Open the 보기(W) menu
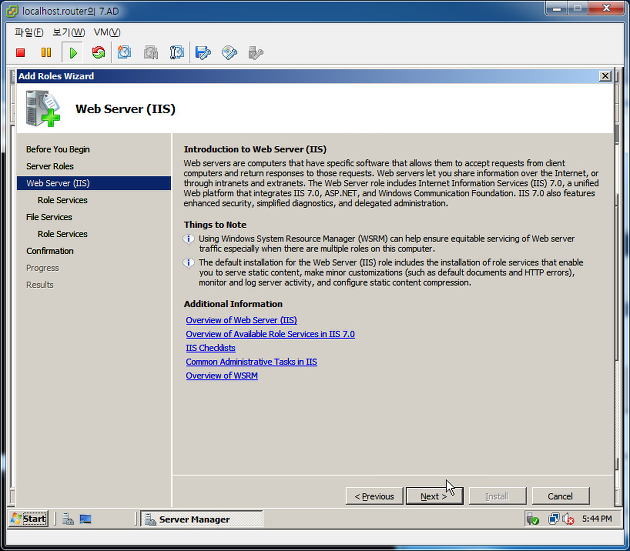This screenshot has width=630, height=551. pyautogui.click(x=69, y=32)
